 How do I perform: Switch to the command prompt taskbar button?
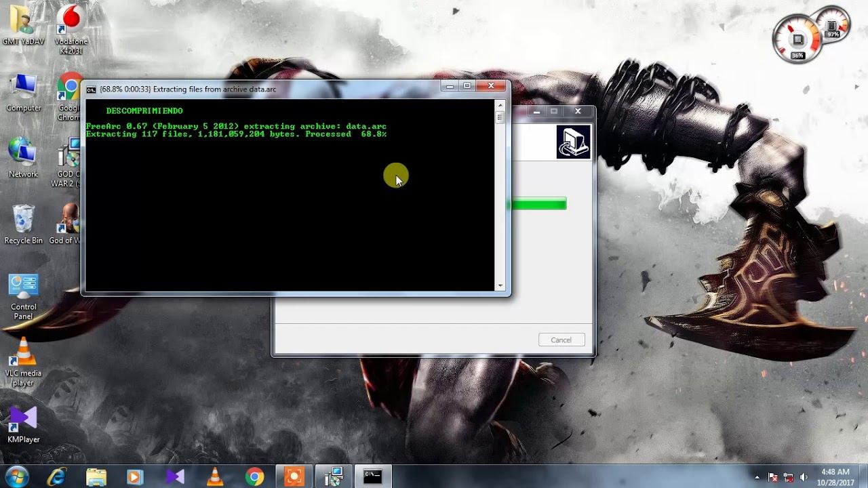click(x=373, y=476)
